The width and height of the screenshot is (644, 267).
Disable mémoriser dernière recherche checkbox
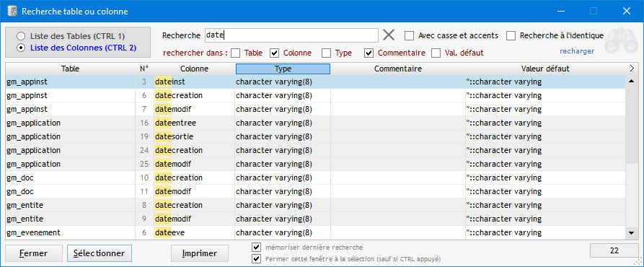point(257,248)
